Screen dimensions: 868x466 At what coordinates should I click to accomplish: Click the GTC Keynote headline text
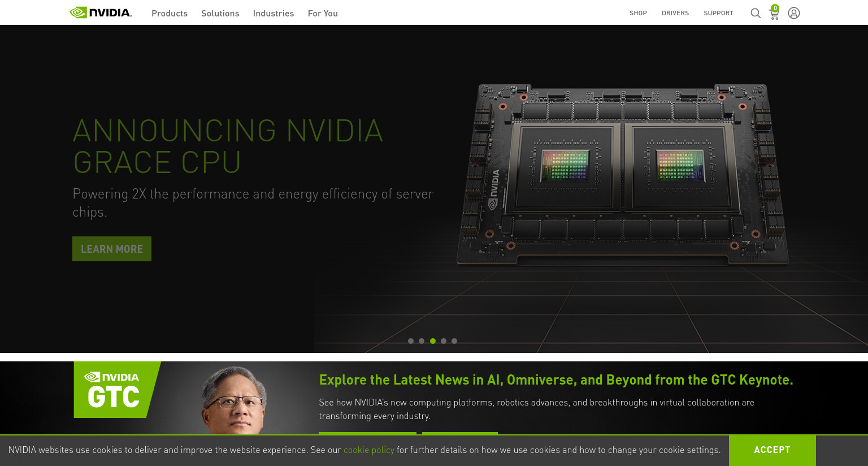[x=556, y=380]
